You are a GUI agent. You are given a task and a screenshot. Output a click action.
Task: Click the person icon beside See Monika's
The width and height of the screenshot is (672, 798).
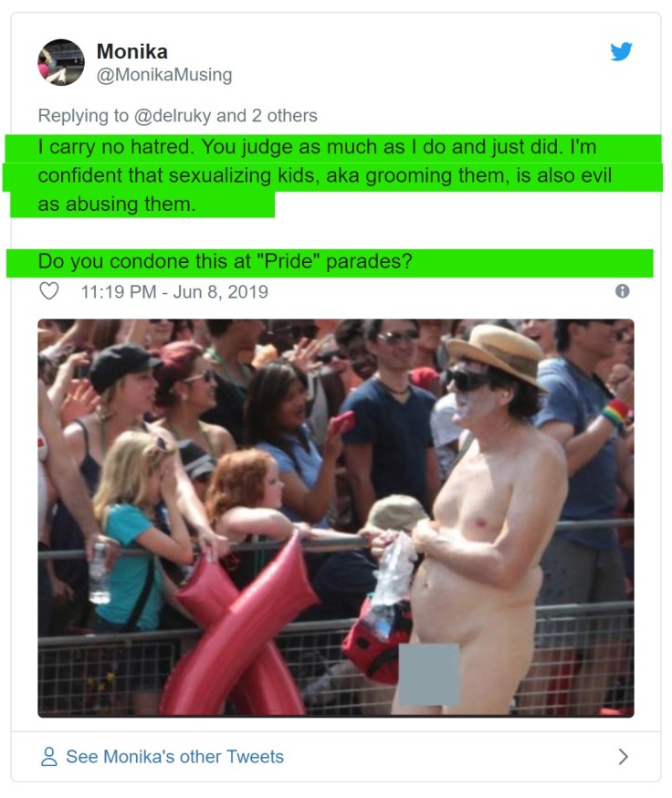pos(49,756)
